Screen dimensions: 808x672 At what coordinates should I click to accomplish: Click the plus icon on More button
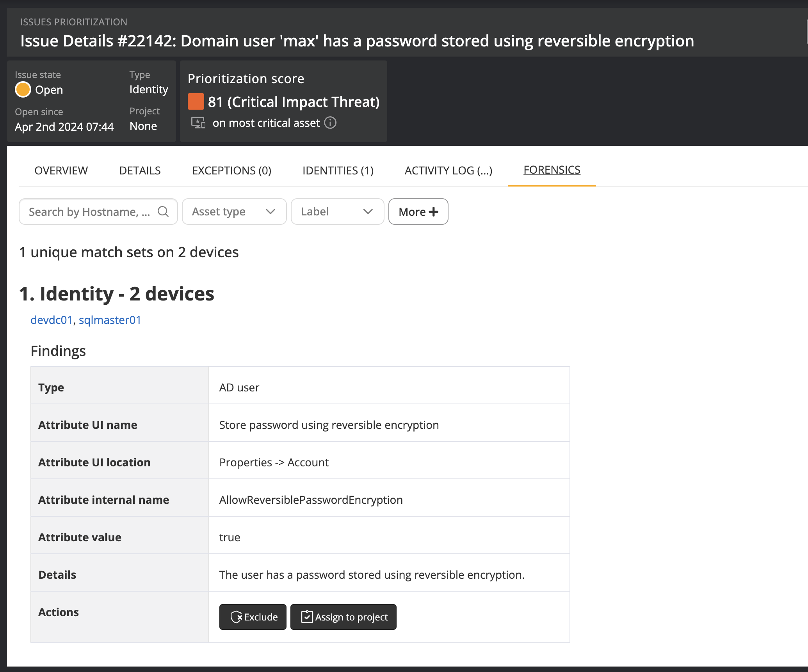pos(434,212)
